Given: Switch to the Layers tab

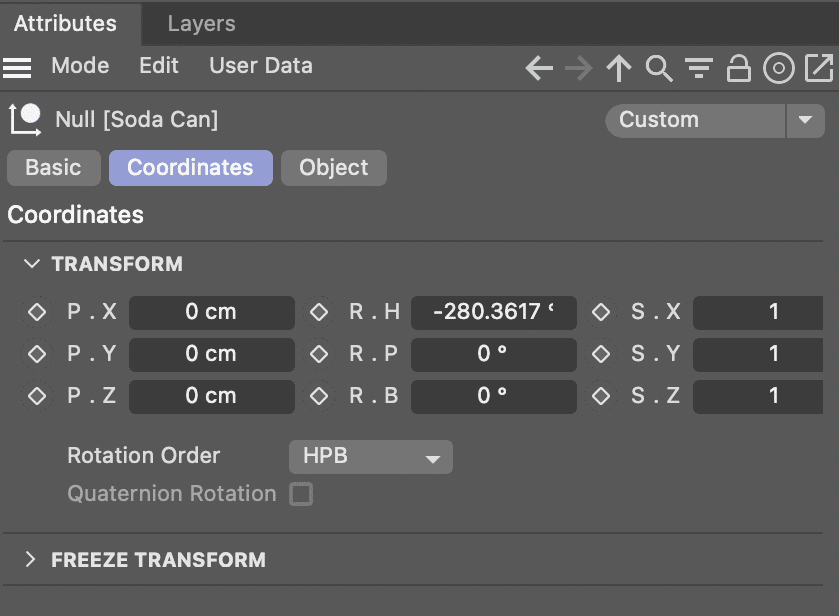Looking at the screenshot, I should (x=200, y=23).
